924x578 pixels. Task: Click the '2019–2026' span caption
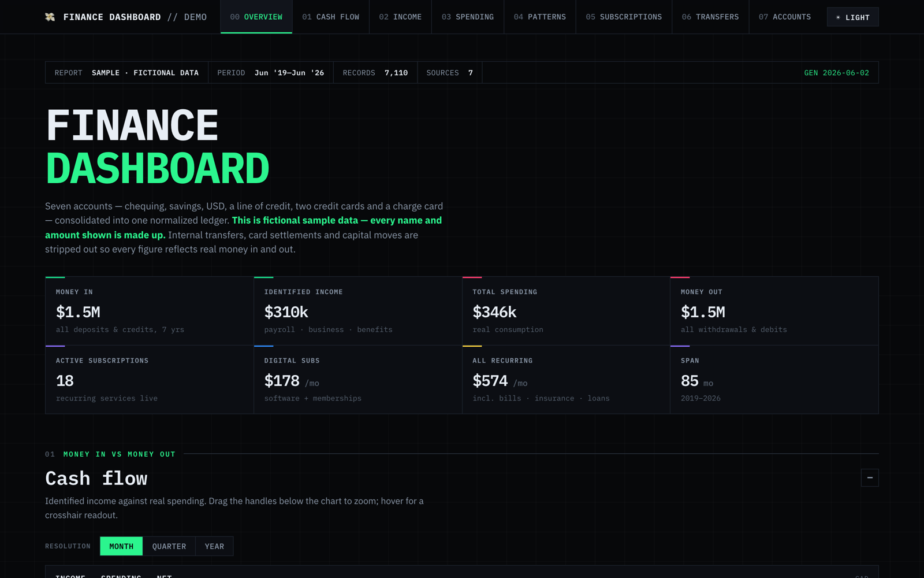701,398
